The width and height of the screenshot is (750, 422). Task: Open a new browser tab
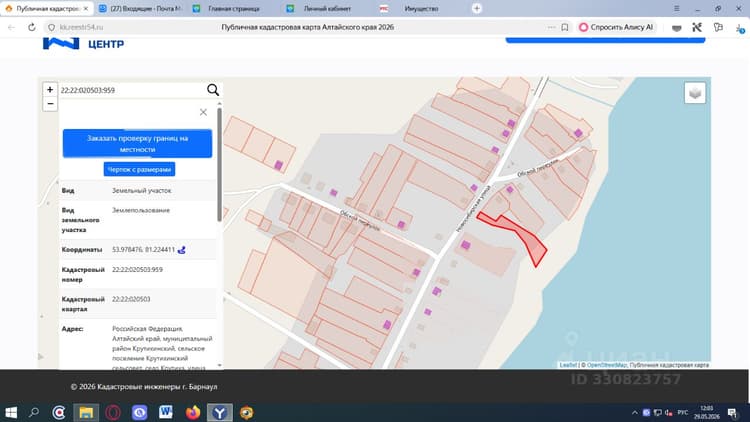click(x=476, y=8)
